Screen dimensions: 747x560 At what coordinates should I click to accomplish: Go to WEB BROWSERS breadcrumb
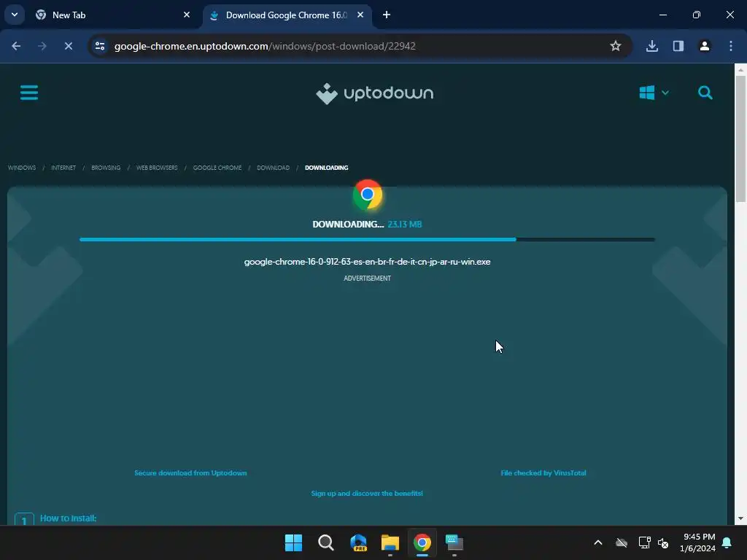pyautogui.click(x=157, y=168)
